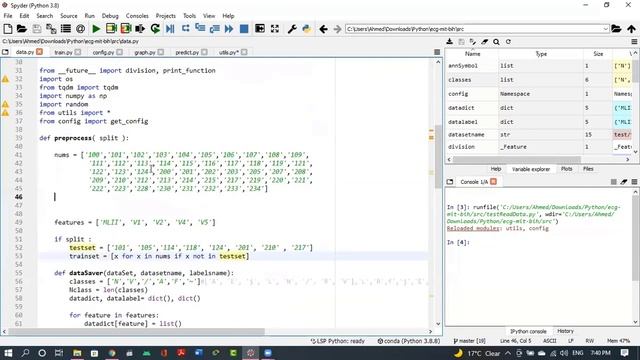The height and width of the screenshot is (360, 640).
Task: Close the data.py editor tab
Action: tap(39, 52)
